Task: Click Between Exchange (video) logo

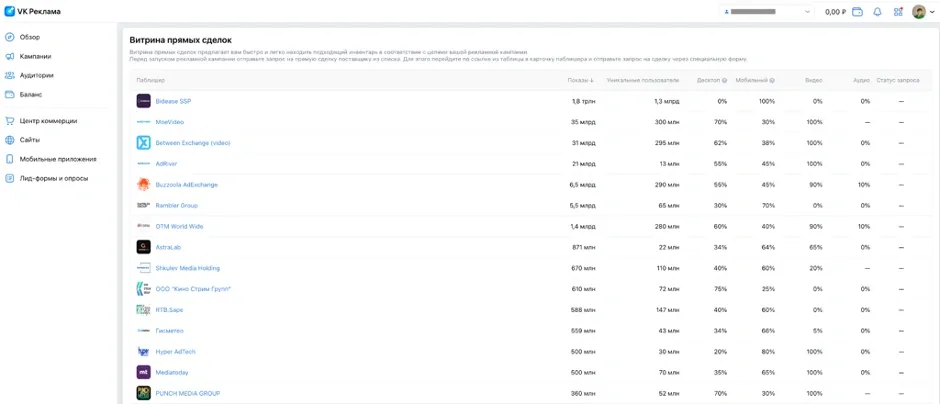Action: tap(143, 143)
